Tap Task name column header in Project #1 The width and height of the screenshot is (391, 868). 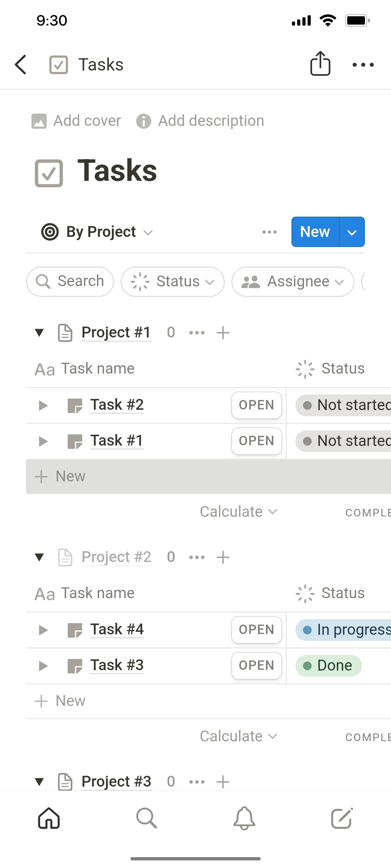(x=85, y=369)
